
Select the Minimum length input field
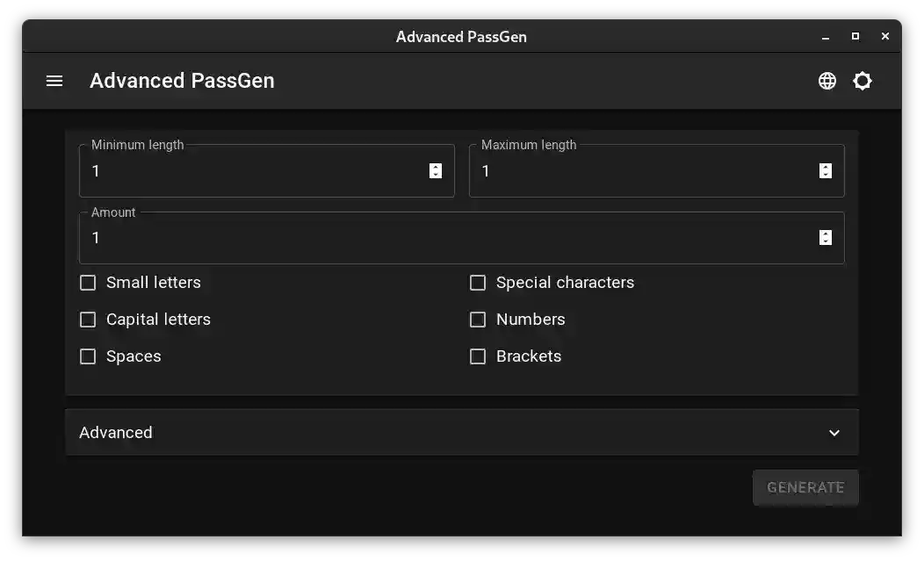click(x=246, y=171)
